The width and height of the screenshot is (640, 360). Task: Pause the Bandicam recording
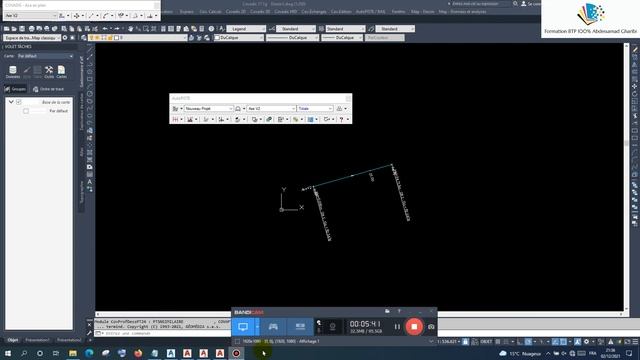(x=397, y=327)
